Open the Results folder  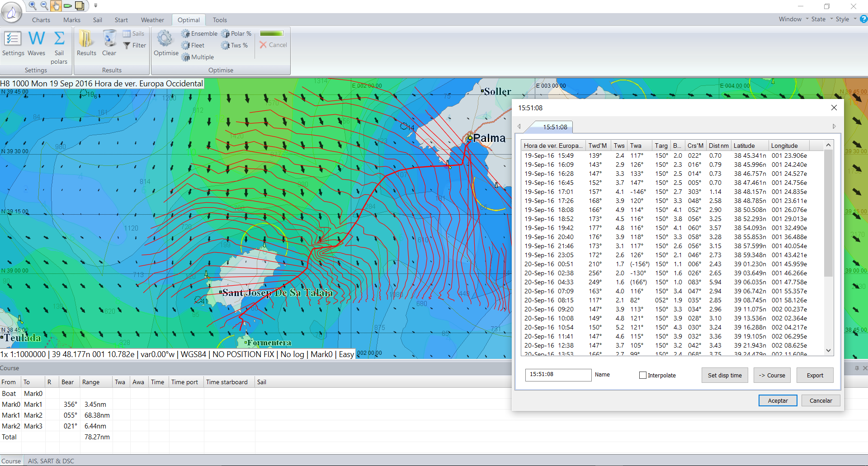point(86,43)
